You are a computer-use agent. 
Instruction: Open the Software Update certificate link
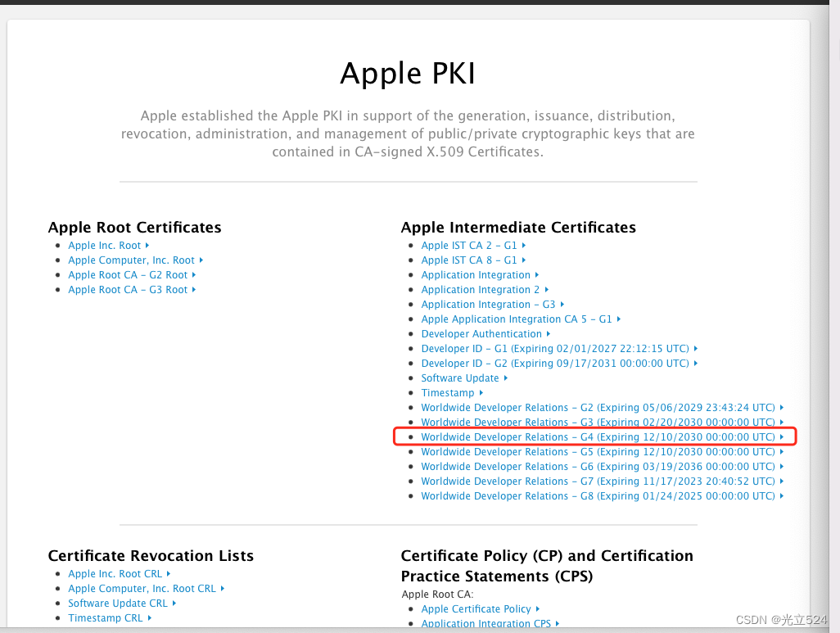click(x=459, y=378)
